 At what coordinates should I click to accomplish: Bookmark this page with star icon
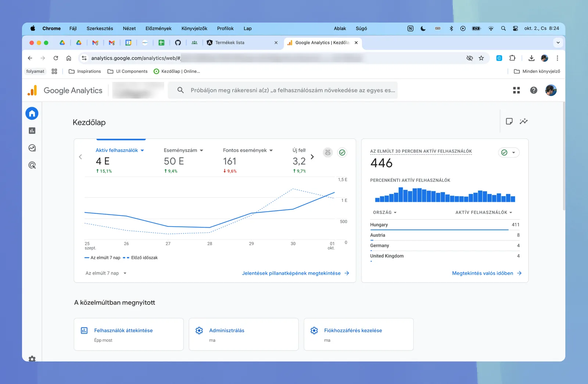tap(481, 58)
